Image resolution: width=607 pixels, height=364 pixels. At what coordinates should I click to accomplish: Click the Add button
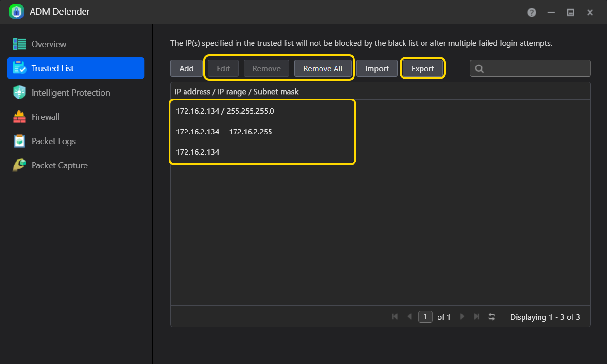tap(186, 68)
